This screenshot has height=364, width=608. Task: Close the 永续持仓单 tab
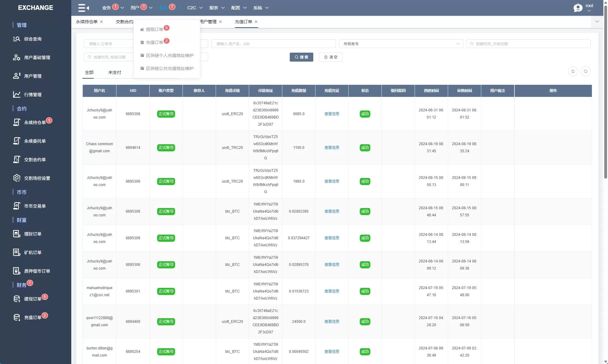pyautogui.click(x=101, y=22)
